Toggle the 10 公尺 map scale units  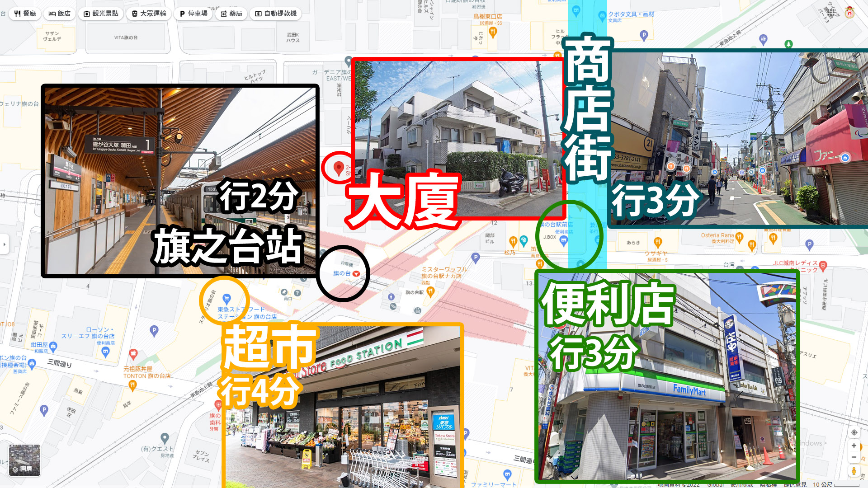tap(835, 484)
